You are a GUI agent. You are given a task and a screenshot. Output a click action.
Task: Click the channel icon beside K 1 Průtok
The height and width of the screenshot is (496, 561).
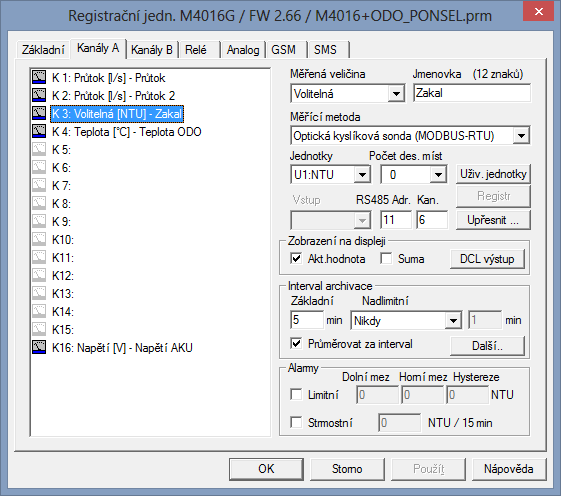[39, 77]
